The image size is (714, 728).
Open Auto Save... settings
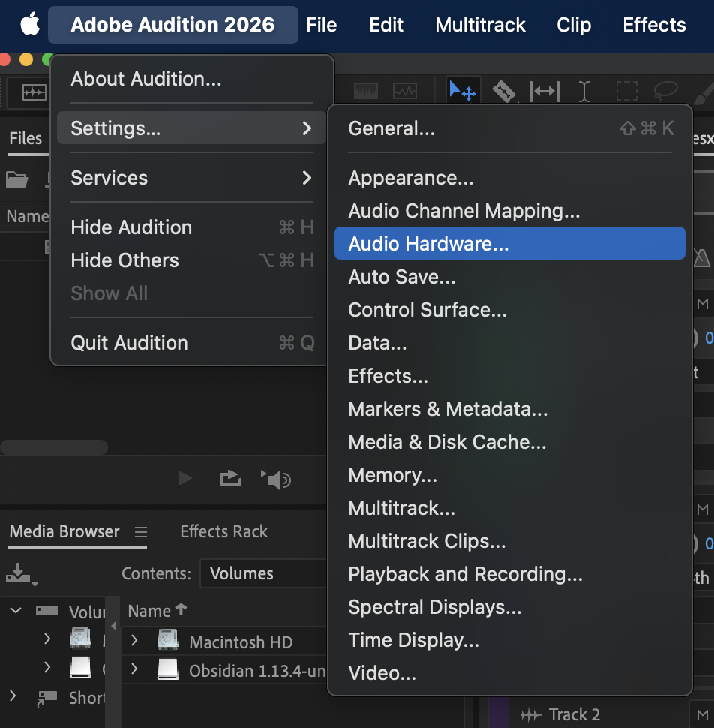(510, 277)
